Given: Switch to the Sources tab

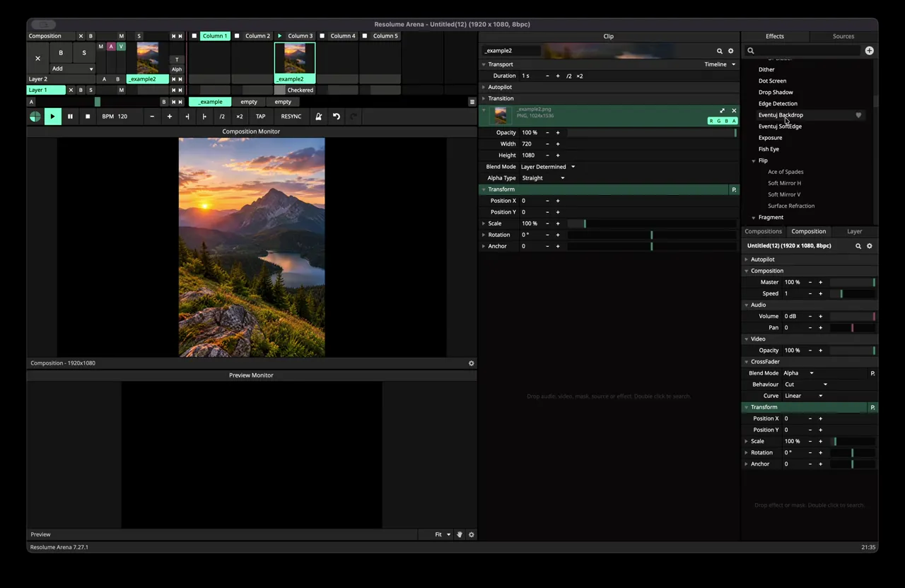Looking at the screenshot, I should [843, 36].
